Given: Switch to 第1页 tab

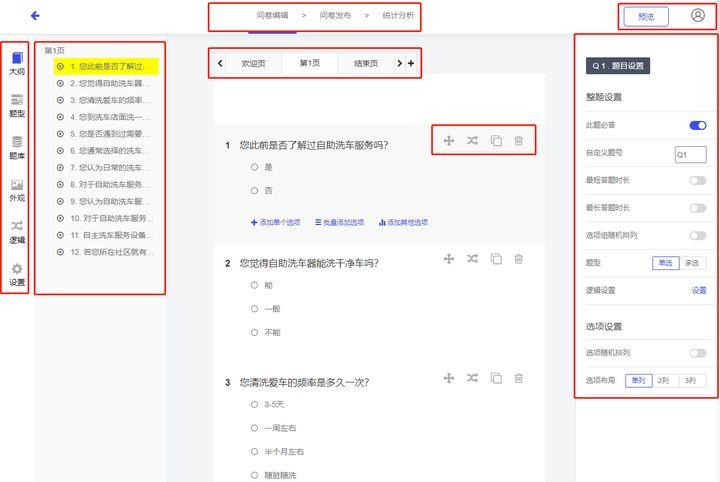Looking at the screenshot, I should 310,63.
